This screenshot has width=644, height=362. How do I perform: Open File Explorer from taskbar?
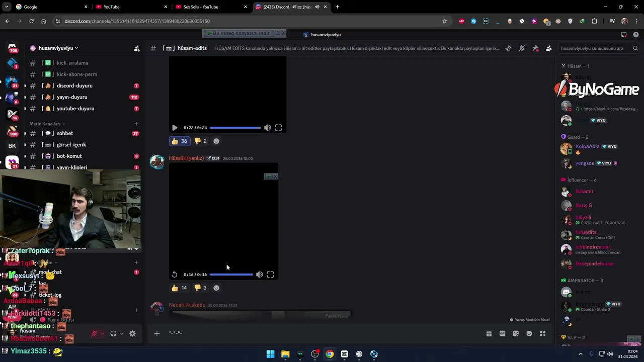(285, 354)
